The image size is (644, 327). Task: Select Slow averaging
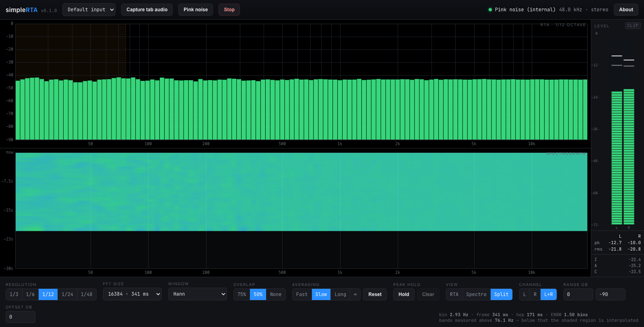(x=321, y=294)
